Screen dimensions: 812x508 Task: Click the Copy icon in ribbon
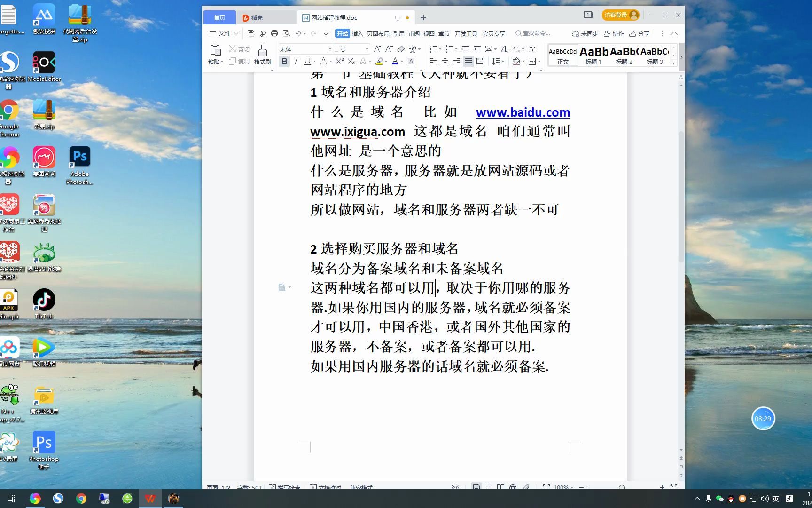click(x=232, y=62)
